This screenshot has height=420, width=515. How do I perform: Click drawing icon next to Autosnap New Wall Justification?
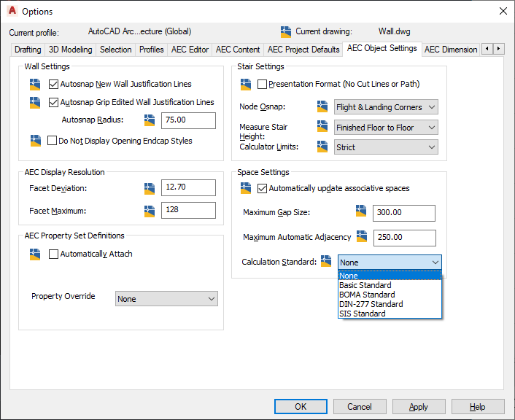pos(35,85)
